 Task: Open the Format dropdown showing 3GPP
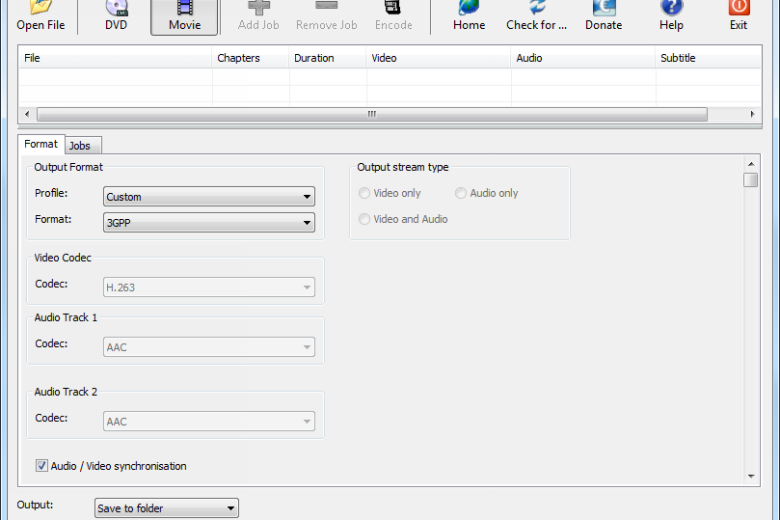209,222
